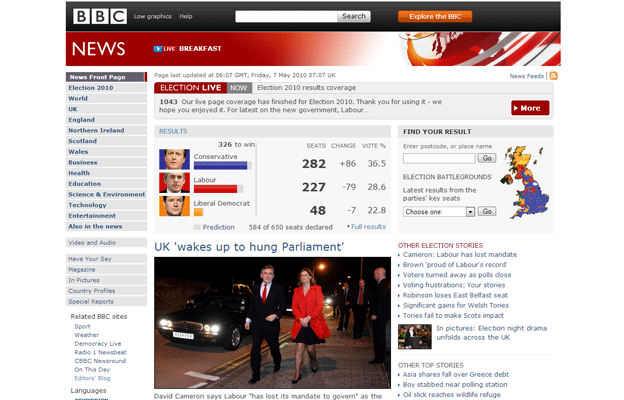This screenshot has height=400, width=624.
Task: Click the Liberal Democrat leader photo
Action: (x=174, y=207)
